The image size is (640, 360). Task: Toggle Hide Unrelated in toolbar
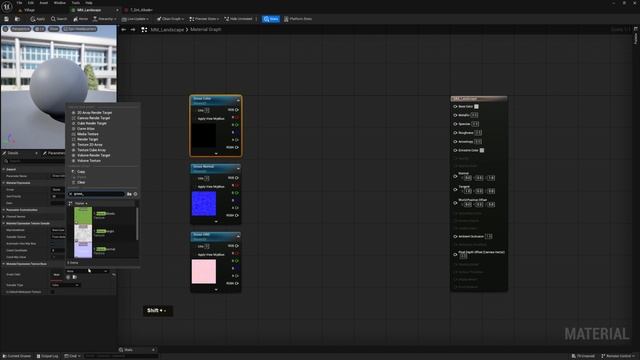239,19
